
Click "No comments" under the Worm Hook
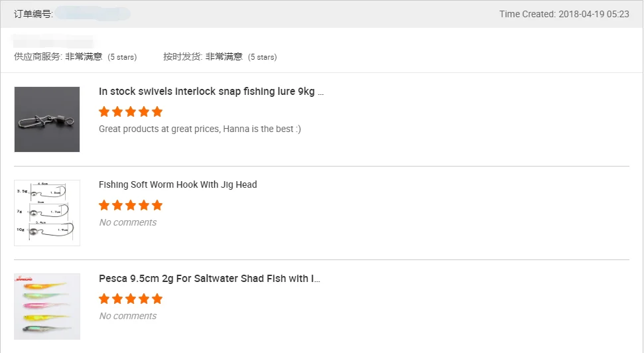pyautogui.click(x=128, y=222)
